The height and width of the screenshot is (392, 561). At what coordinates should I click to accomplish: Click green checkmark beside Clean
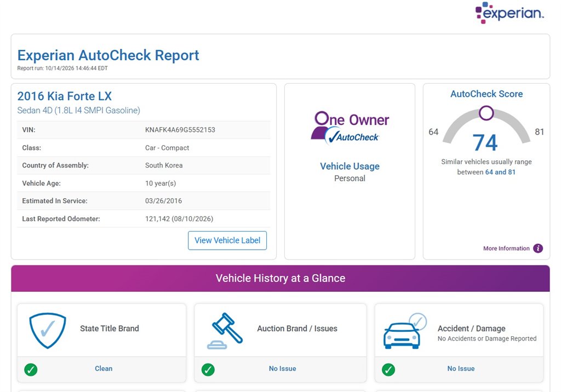(31, 370)
